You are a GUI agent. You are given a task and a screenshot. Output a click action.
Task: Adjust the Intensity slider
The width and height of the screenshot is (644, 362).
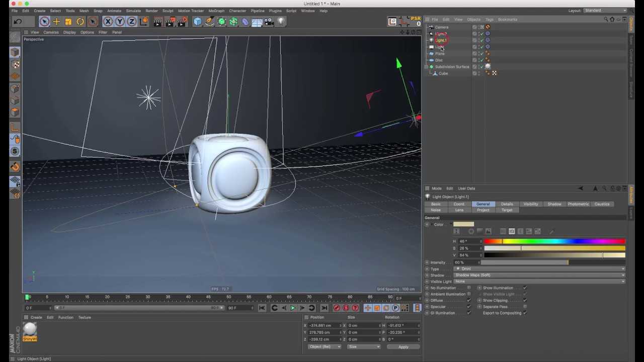553,262
